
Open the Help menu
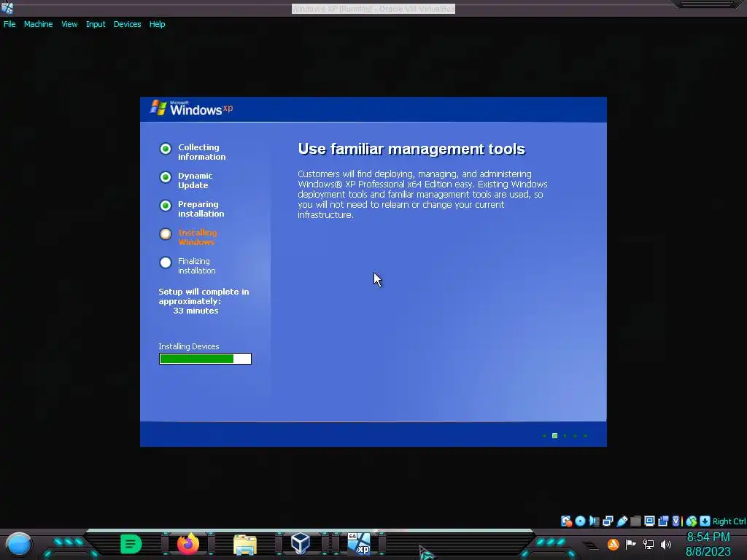(158, 24)
